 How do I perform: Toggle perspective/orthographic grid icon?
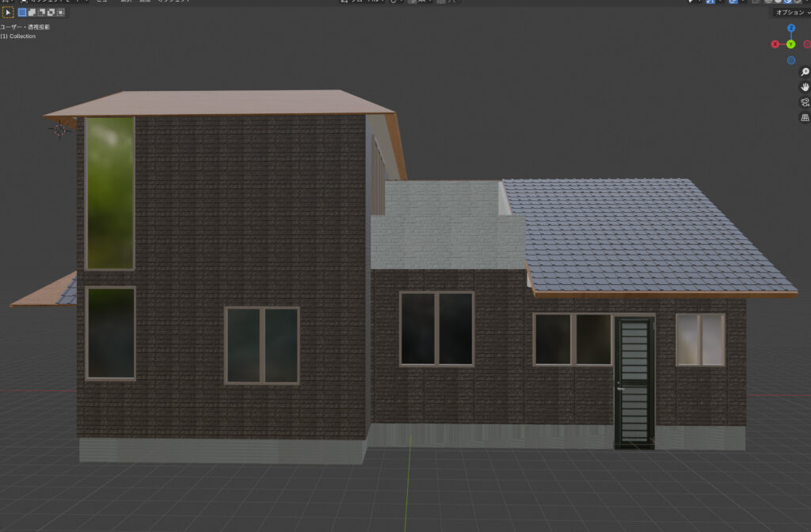pos(805,117)
